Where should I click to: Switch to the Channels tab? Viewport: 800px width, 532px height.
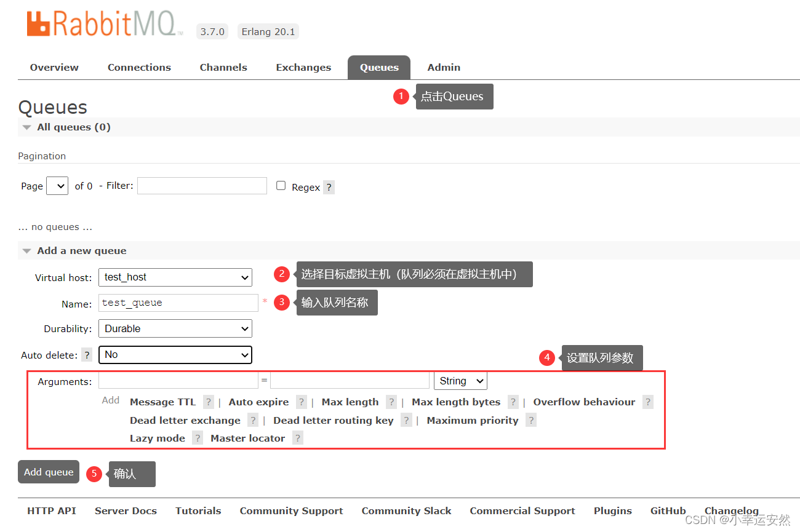pos(223,68)
